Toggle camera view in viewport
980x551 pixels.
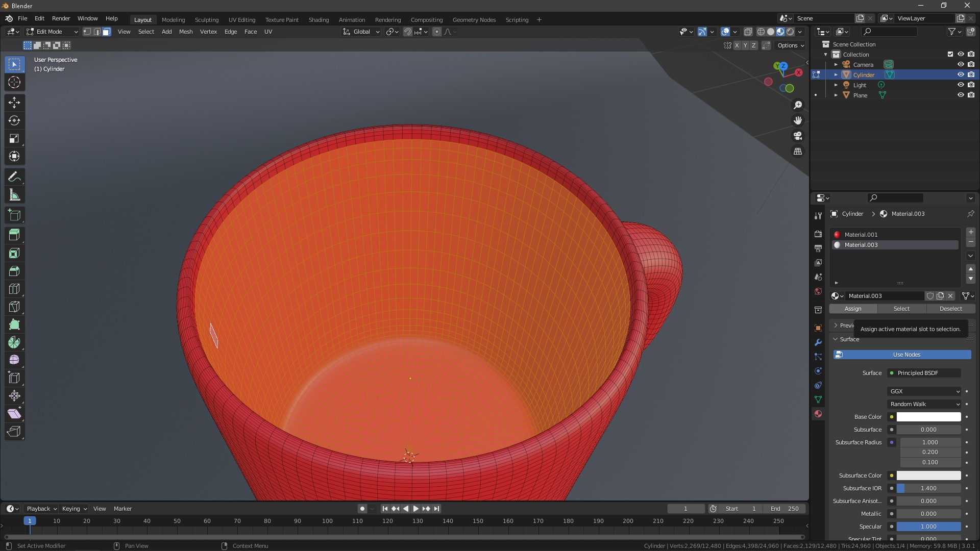click(798, 136)
